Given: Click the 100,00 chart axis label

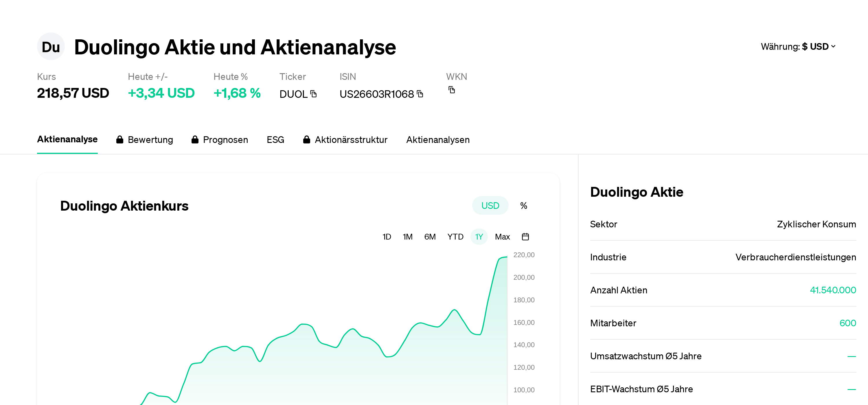Looking at the screenshot, I should coord(524,390).
